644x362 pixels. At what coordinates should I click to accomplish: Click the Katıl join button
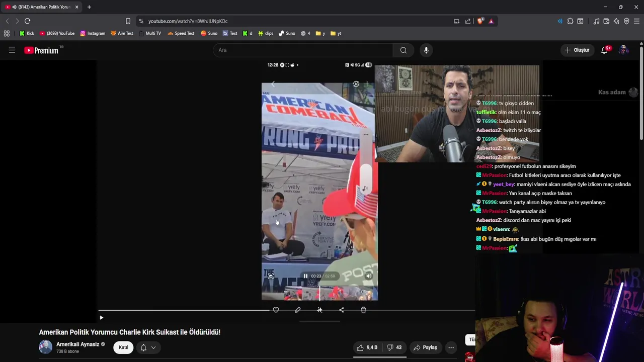pyautogui.click(x=123, y=347)
